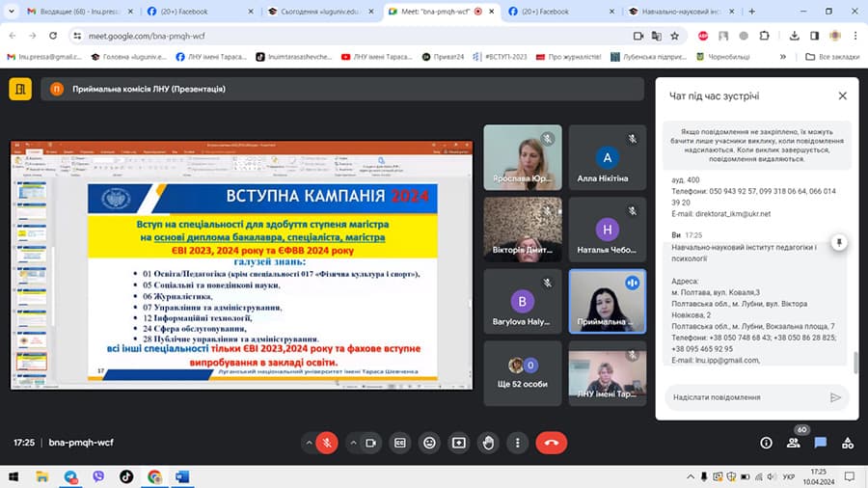The width and height of the screenshot is (868, 488).
Task: Open camera permission icon in address bar
Action: pyautogui.click(x=638, y=36)
